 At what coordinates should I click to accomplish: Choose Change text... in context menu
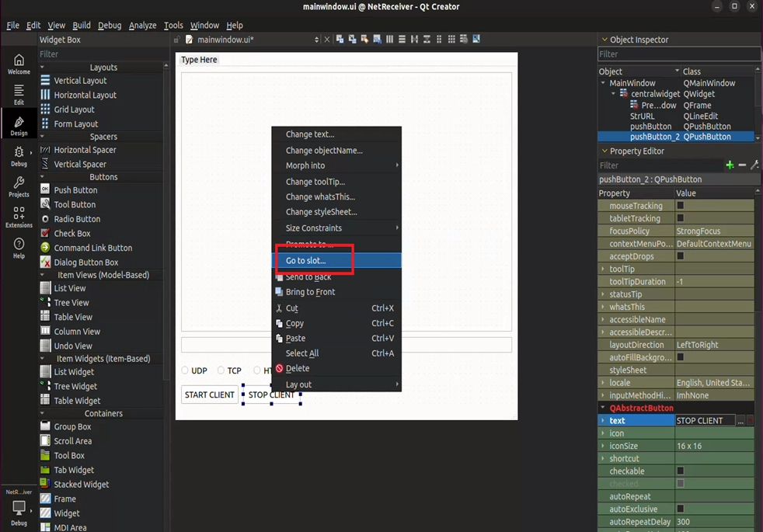336,134
